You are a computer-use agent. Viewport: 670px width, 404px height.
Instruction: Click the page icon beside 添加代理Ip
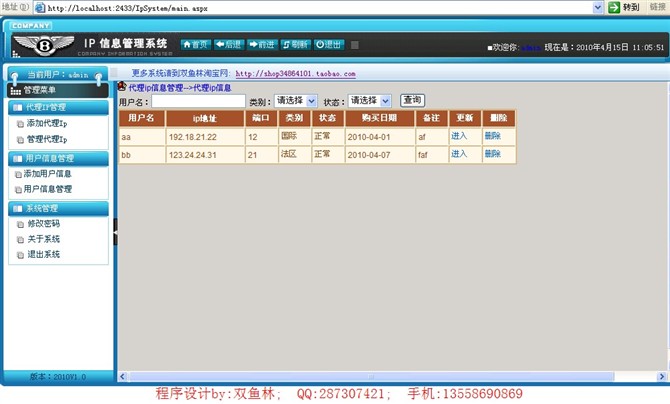coord(20,124)
